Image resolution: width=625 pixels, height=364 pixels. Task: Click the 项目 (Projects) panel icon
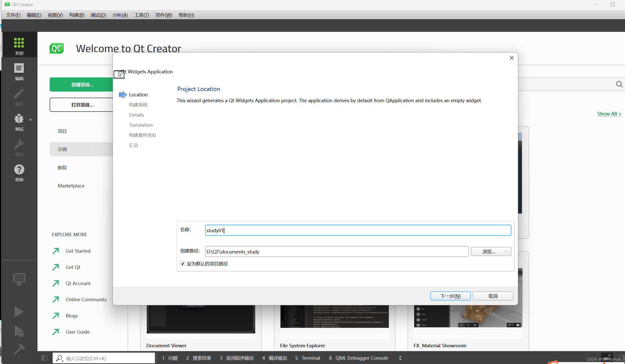point(19,147)
